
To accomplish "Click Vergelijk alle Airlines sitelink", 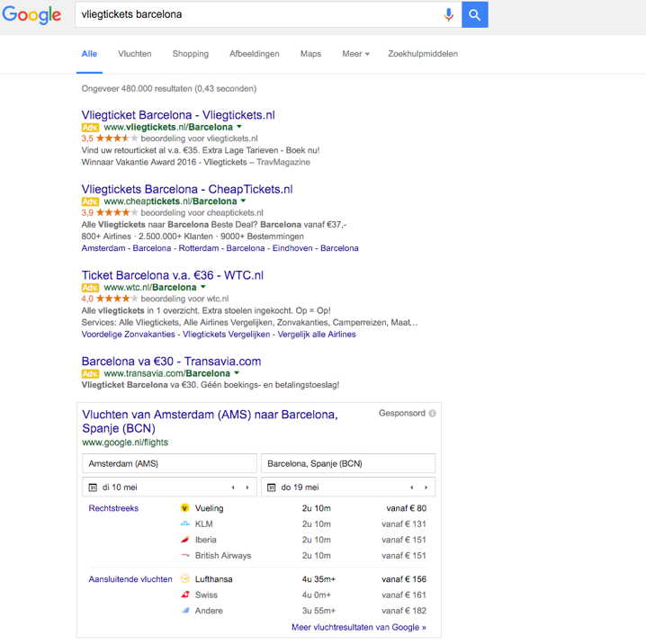I will pyautogui.click(x=317, y=335).
